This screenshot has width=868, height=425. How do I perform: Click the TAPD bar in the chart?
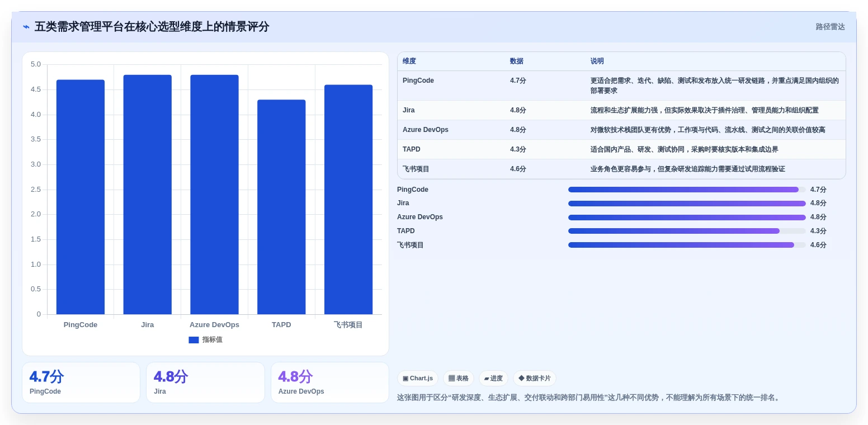(281, 207)
